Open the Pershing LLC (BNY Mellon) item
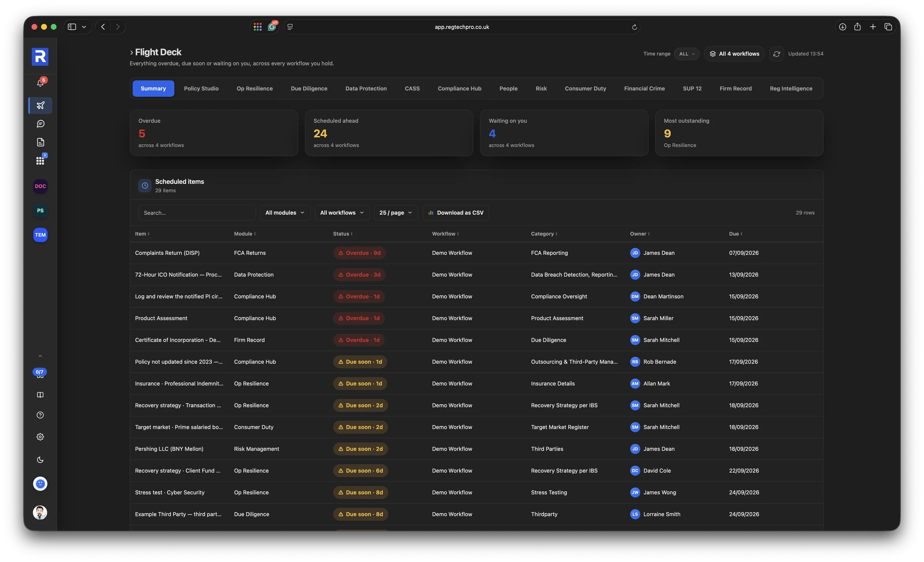Viewport: 924px width, 562px height. 169,449
